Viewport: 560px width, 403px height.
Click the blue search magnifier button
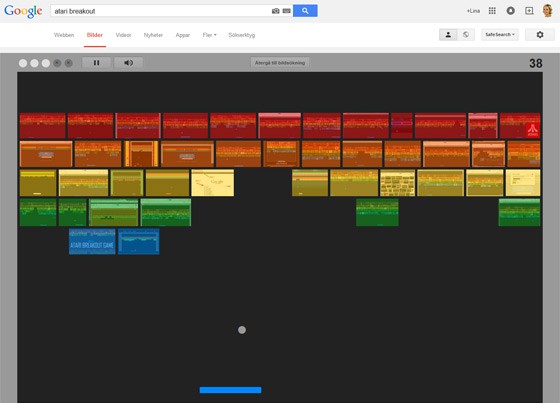pos(305,11)
